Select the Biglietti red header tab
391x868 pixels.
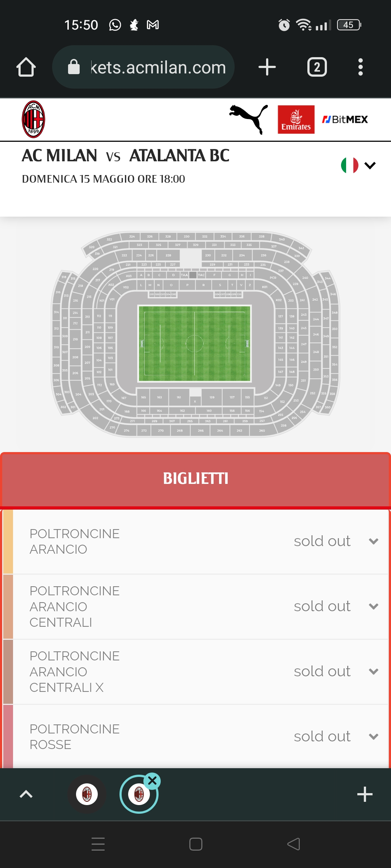click(x=195, y=478)
